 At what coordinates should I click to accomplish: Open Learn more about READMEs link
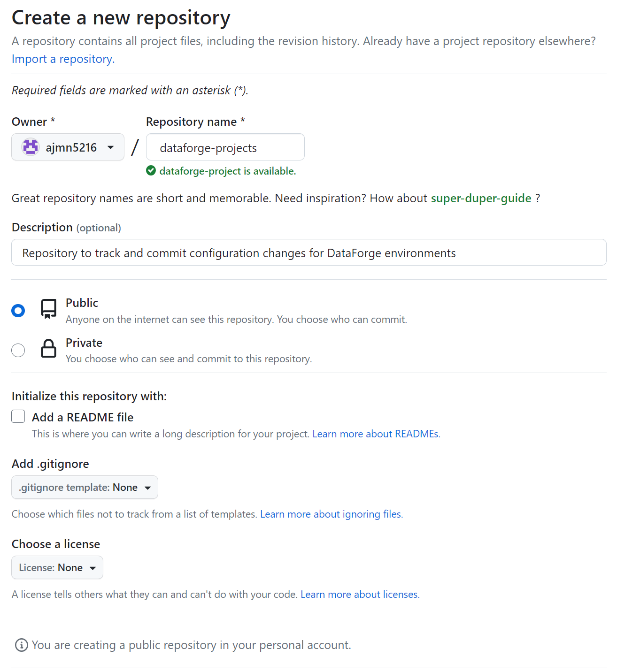376,434
